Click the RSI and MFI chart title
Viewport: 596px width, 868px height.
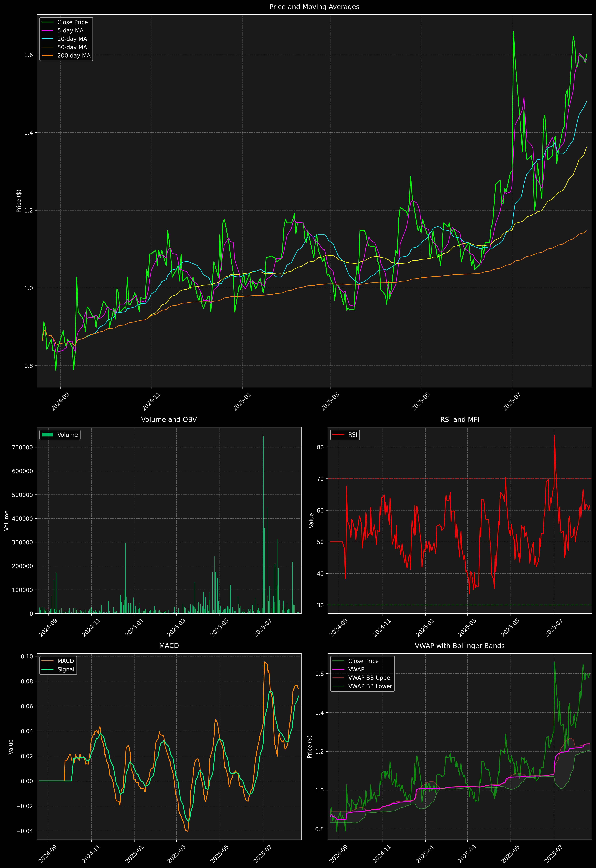tap(459, 420)
